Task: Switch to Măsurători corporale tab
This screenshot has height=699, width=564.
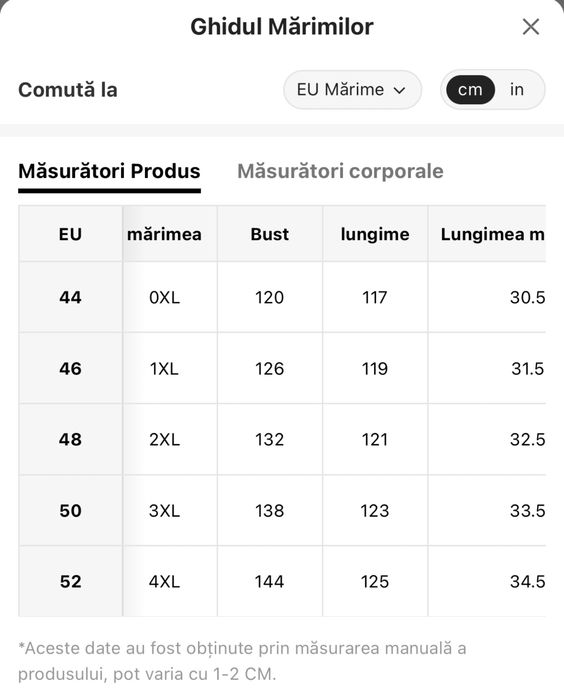Action: coord(340,171)
